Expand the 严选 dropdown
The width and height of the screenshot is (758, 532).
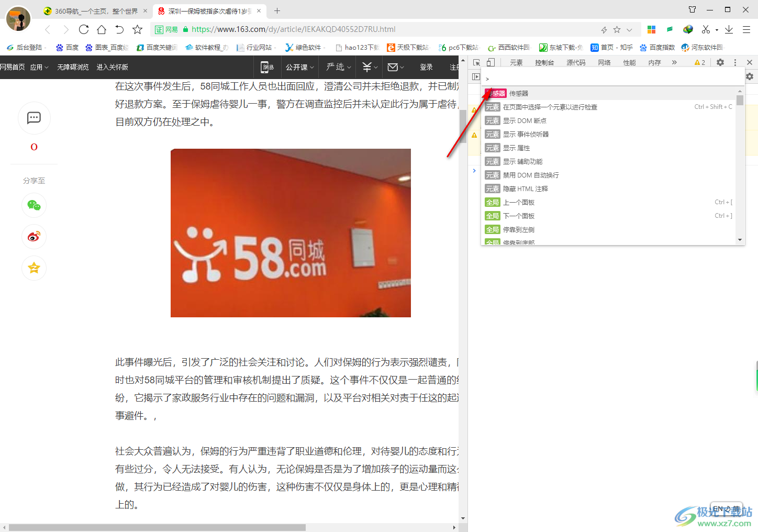tap(338, 67)
